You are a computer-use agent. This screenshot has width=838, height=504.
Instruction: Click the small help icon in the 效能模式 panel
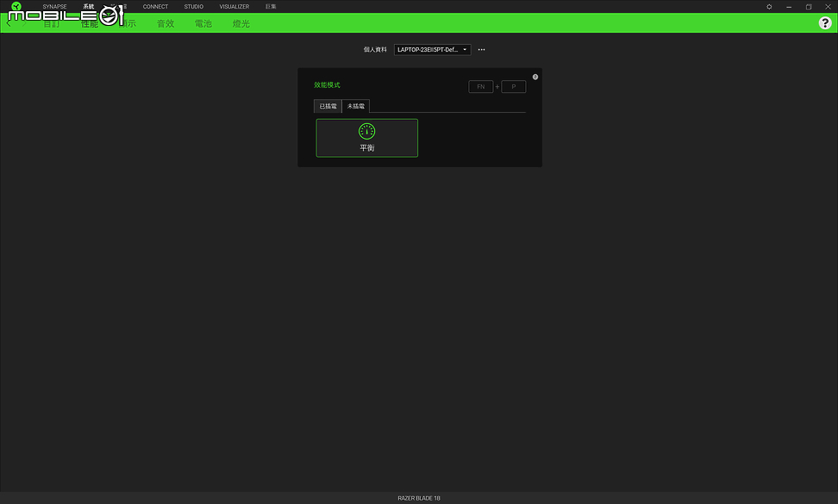pos(535,77)
